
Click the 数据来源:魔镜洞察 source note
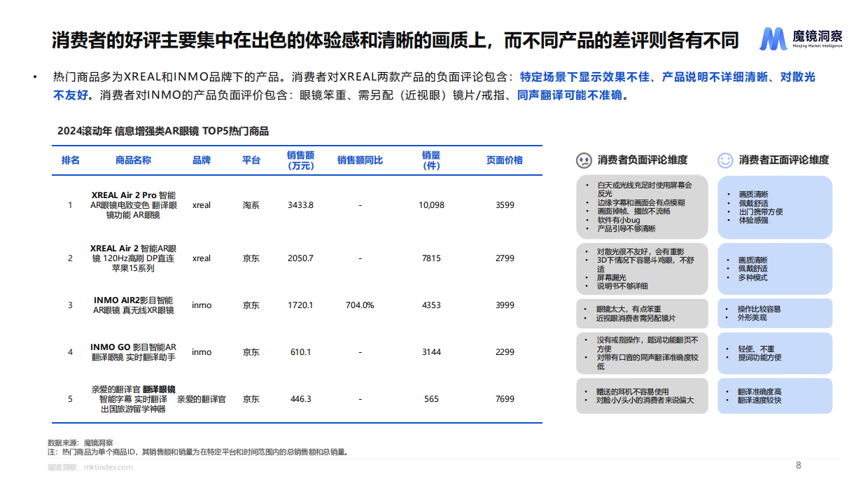pos(80,442)
